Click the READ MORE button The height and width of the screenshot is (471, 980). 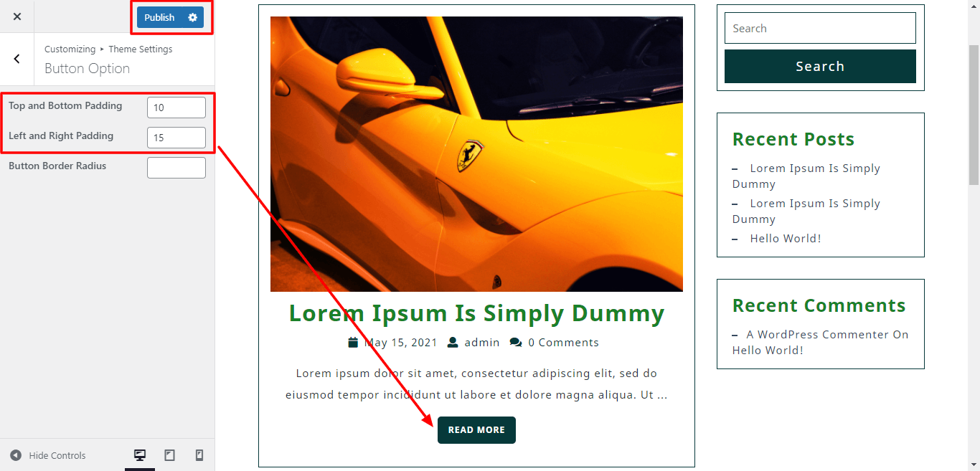476,430
